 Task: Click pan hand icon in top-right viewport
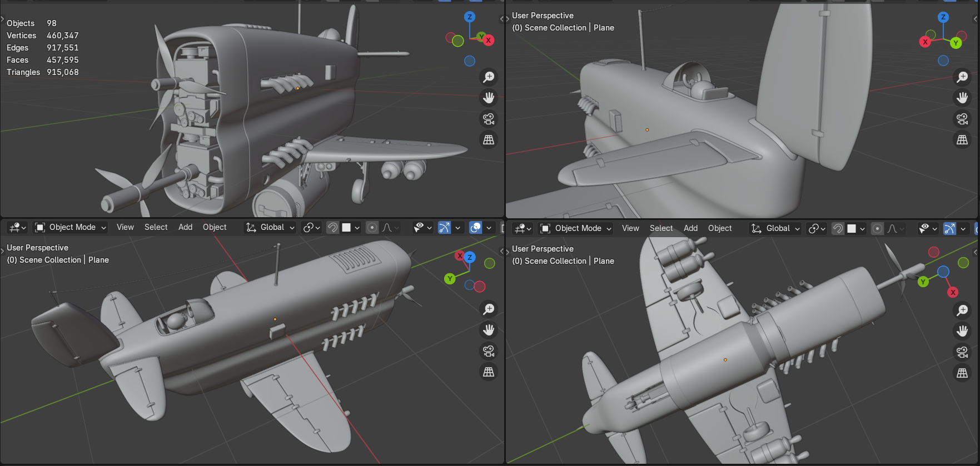point(962,98)
